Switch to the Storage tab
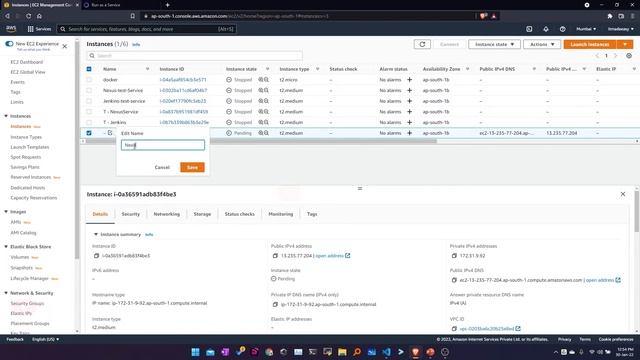The width and height of the screenshot is (640, 360). click(x=202, y=214)
